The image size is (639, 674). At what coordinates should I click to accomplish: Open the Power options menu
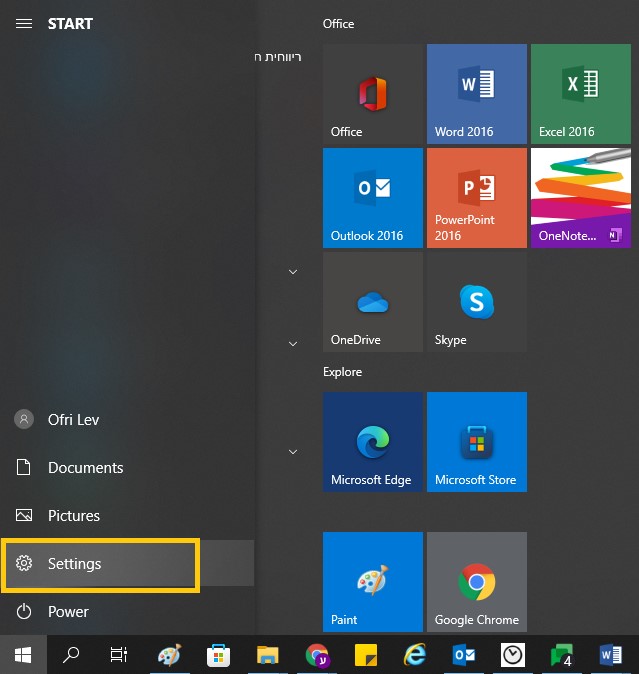127,611
